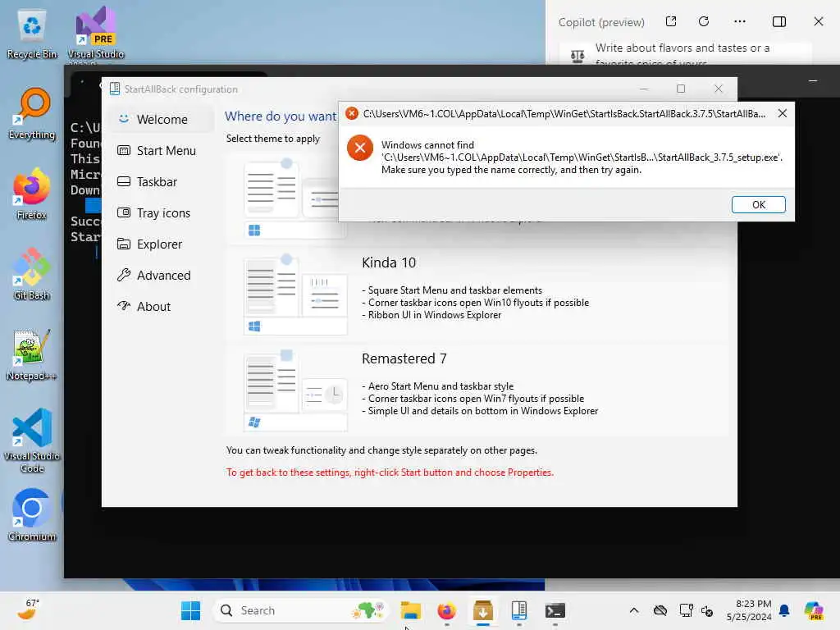This screenshot has width=840, height=630.
Task: Click the StartAllBack taskbar icon
Action: [x=518, y=610]
